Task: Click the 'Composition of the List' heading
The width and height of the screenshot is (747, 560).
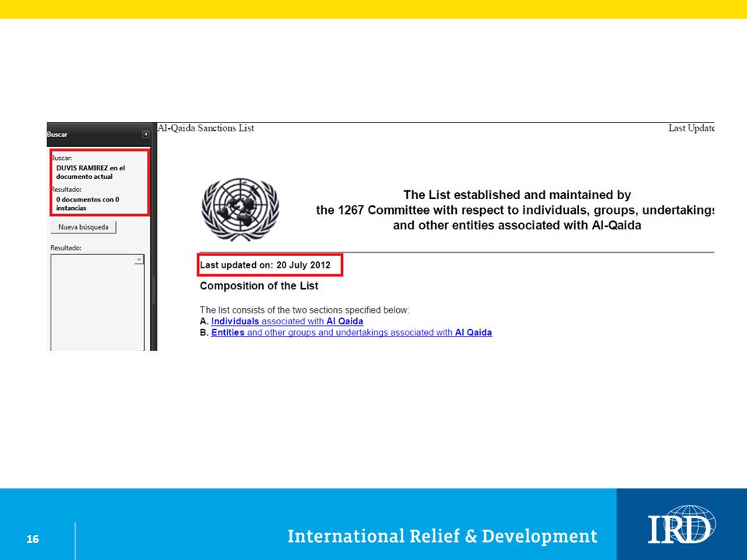Action: coord(258,285)
